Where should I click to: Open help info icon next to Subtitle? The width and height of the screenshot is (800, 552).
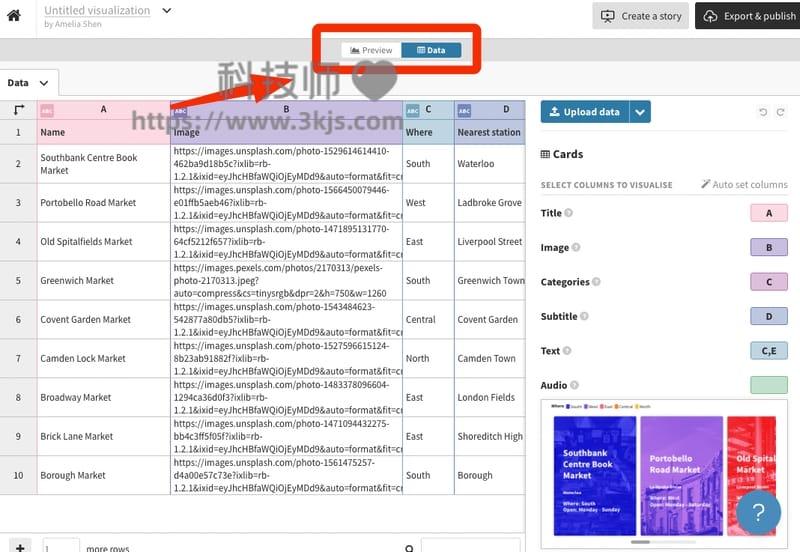[584, 316]
